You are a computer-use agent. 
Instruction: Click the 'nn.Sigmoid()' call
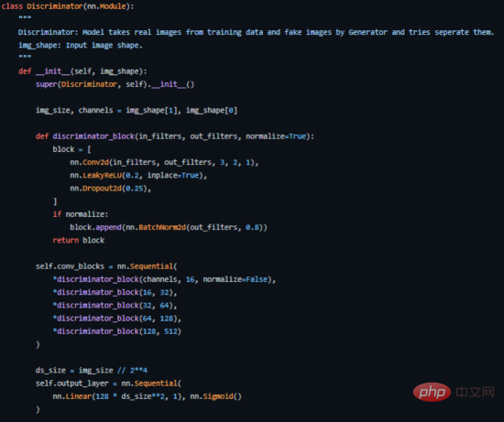coord(215,396)
